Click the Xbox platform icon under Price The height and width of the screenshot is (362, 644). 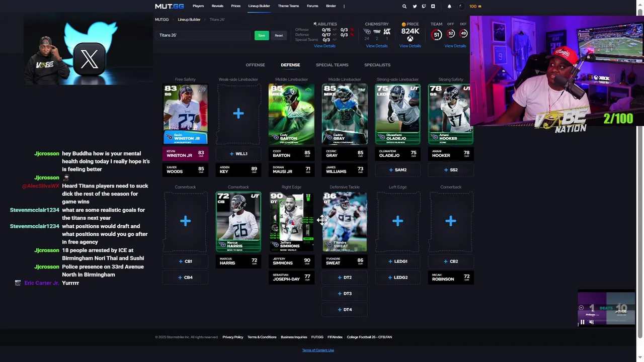pos(410,39)
